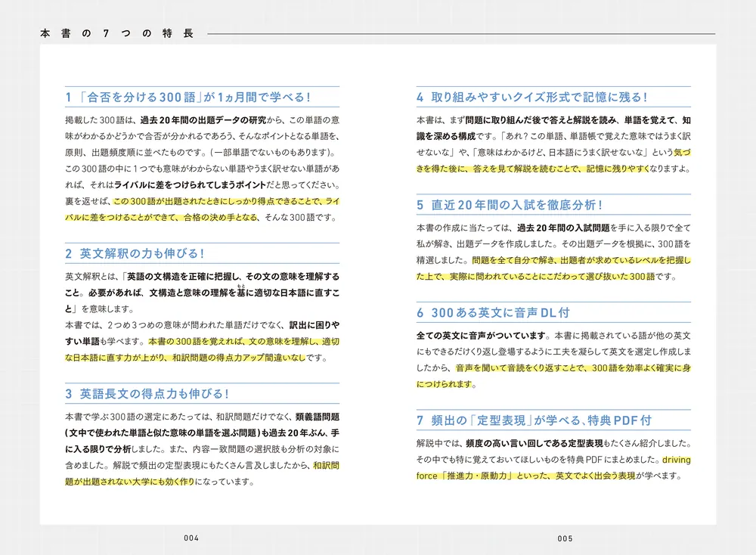Click bold text 英語の文構造を正確に把握し
Viewport: 756px width, 555px height.
[x=183, y=276]
